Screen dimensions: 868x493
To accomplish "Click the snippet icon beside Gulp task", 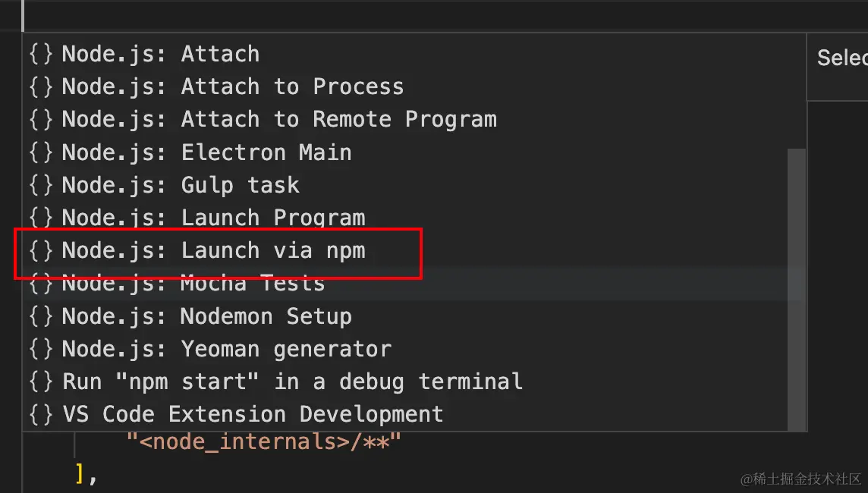I will (x=41, y=185).
